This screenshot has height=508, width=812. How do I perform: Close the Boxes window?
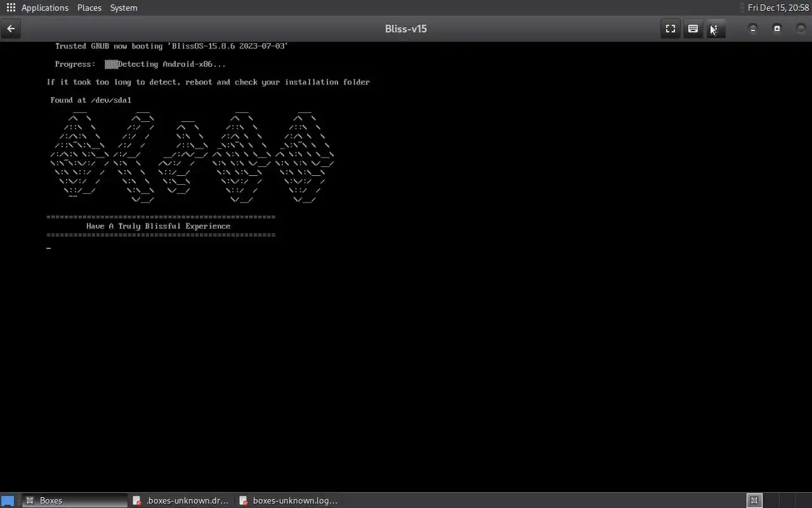point(801,29)
